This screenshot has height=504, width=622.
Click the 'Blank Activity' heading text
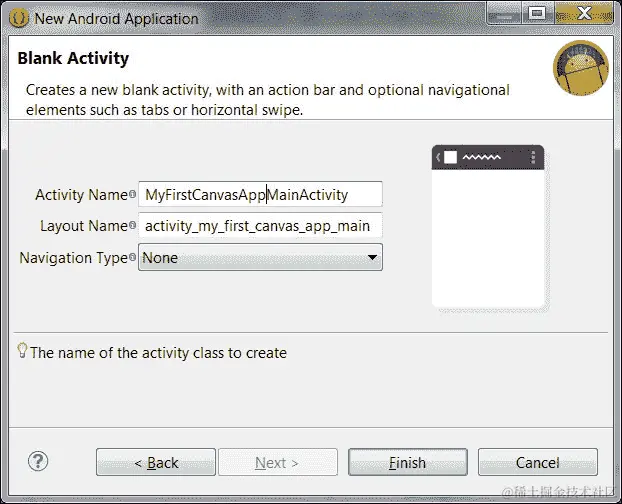(x=73, y=58)
